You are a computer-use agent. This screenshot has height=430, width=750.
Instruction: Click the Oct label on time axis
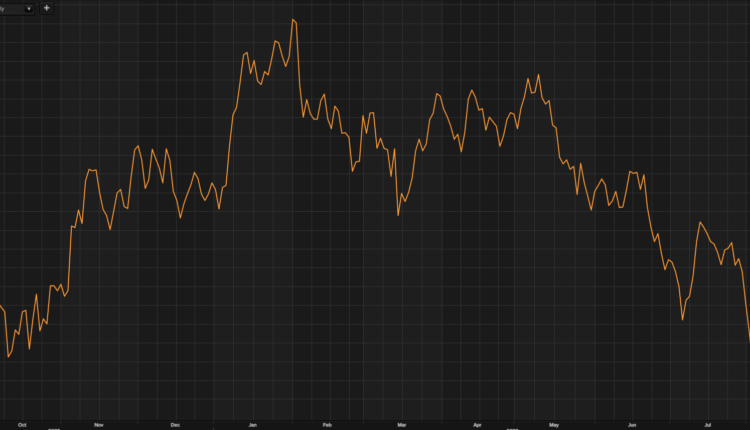[x=22, y=424]
